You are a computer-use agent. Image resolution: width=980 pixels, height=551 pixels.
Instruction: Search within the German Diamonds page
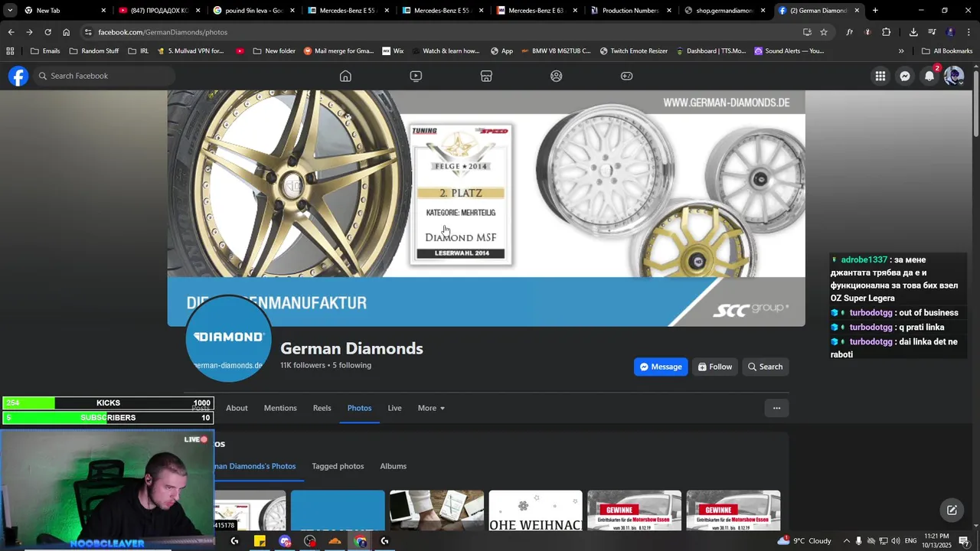click(x=765, y=367)
